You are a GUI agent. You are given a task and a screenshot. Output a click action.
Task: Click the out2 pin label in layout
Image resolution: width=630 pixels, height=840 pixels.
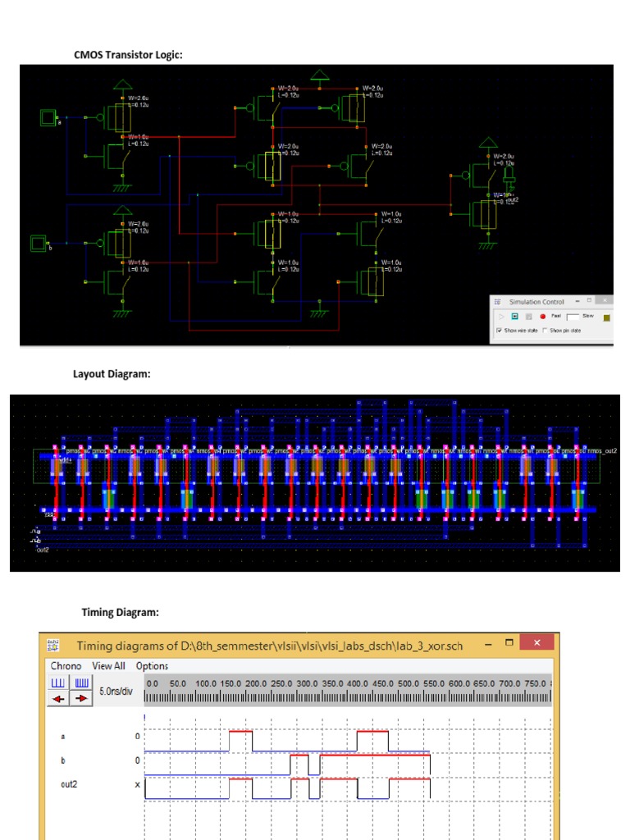43,550
